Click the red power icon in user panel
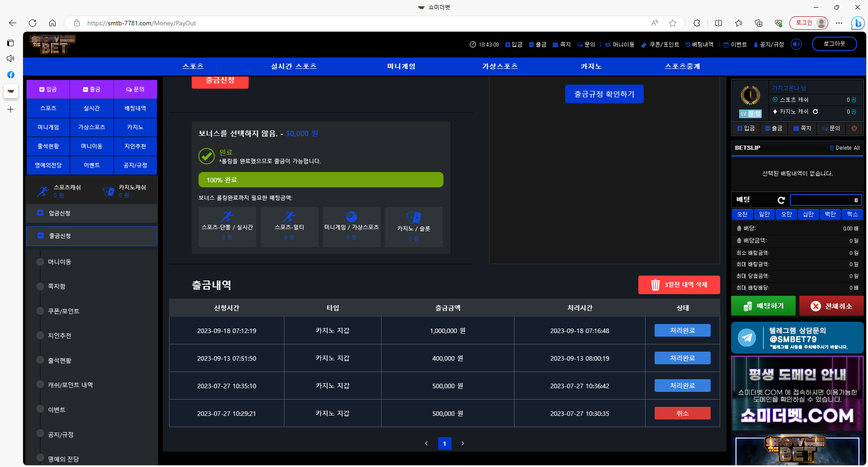The width and height of the screenshot is (868, 467). [x=854, y=129]
